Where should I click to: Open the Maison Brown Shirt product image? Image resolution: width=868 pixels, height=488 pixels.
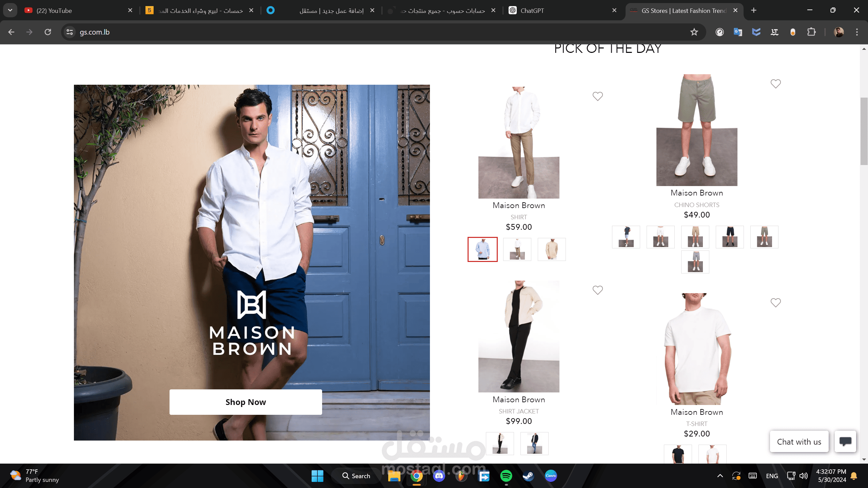point(519,142)
